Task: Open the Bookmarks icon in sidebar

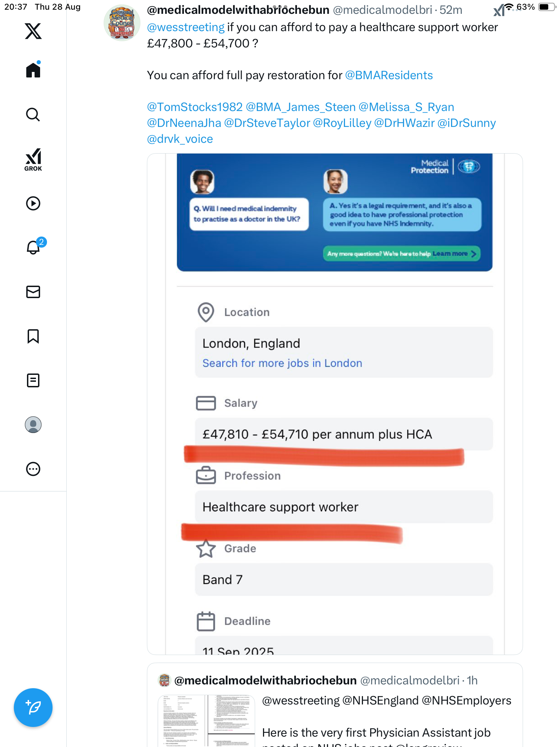Action: coord(33,336)
